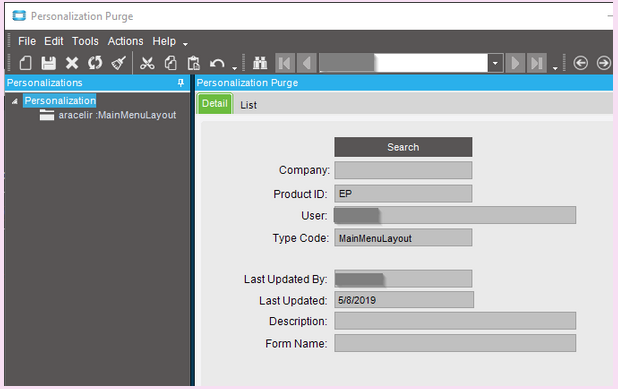618x389 pixels.
Task: Click the binoculars Search icon
Action: 260,63
